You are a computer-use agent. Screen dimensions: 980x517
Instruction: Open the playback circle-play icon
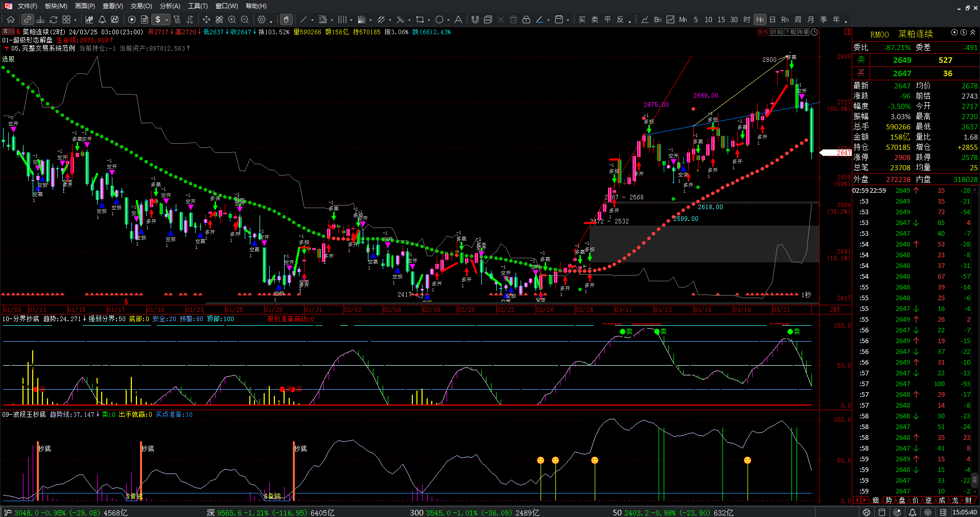(132, 19)
